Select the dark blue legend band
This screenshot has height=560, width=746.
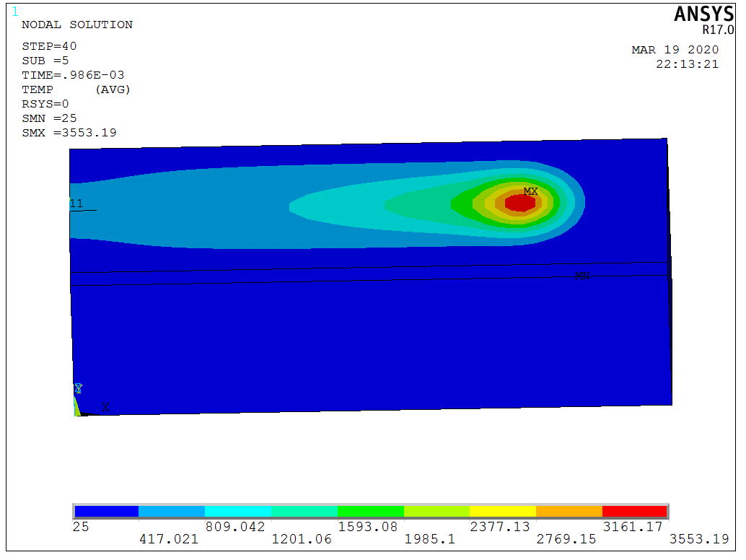[x=105, y=512]
